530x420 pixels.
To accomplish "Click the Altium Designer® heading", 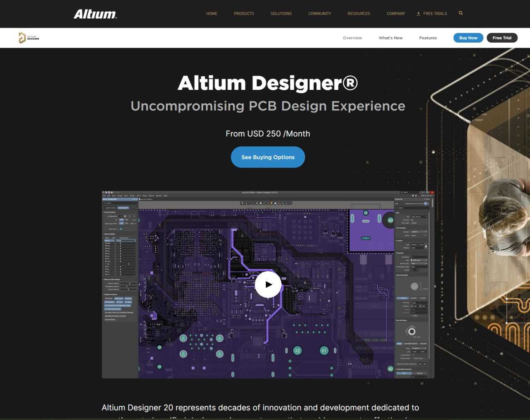I will pyautogui.click(x=268, y=83).
